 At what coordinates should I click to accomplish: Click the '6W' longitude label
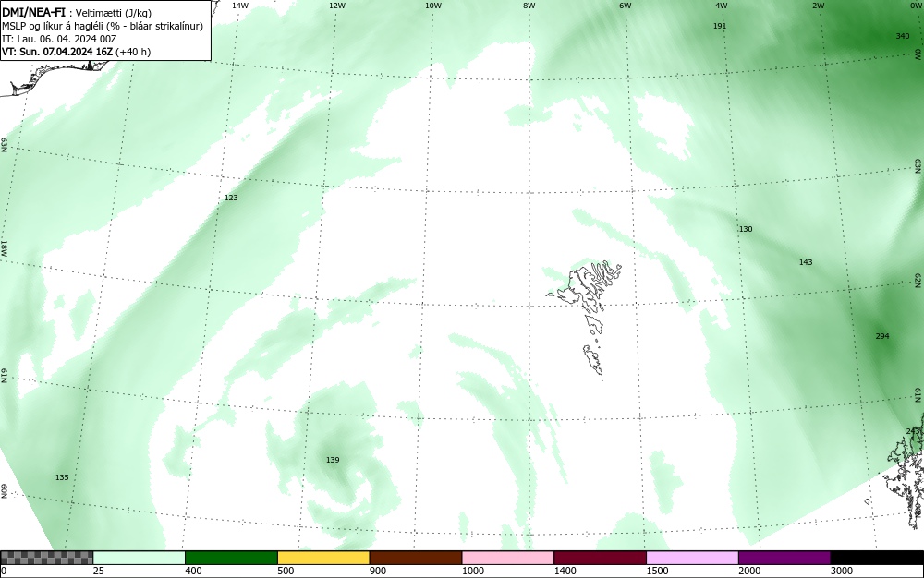626,6
